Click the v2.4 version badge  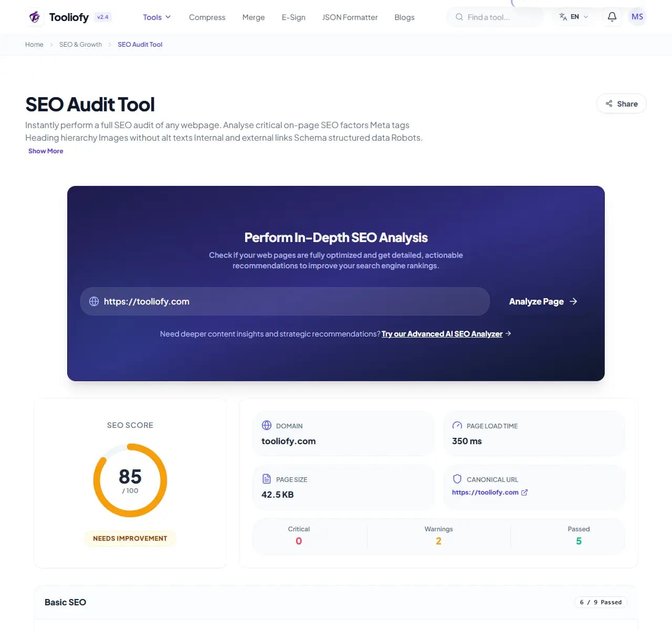coord(103,17)
